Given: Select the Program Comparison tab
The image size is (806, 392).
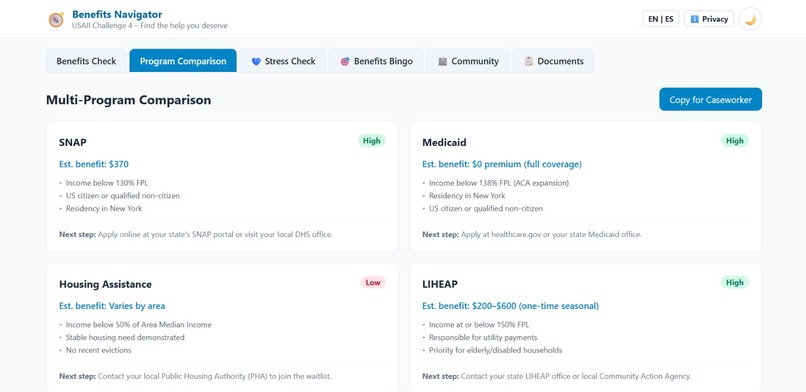Looking at the screenshot, I should pos(183,61).
